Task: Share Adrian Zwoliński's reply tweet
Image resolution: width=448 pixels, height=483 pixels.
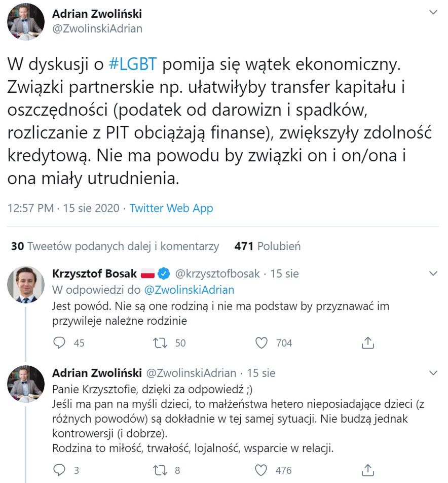Action: (367, 470)
